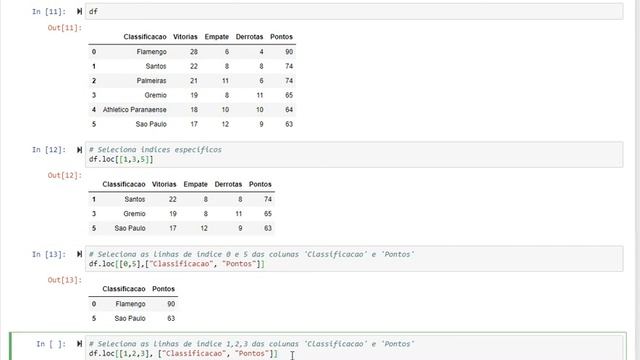Click Flamengo's 28 victories value
This screenshot has width=640, height=360.
tap(194, 52)
